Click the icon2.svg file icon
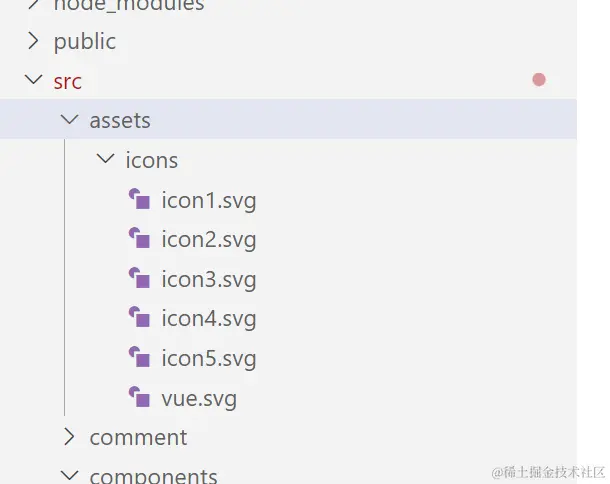Viewport: 610px width, 484px height. click(x=139, y=239)
